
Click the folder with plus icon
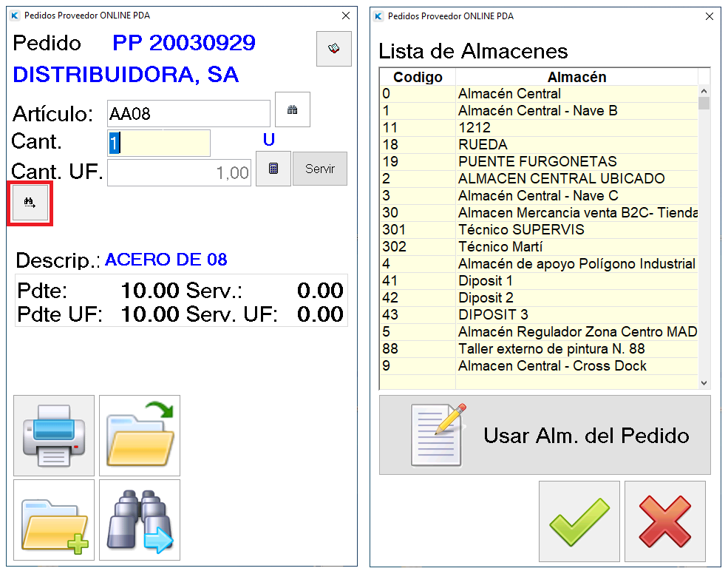pos(54,520)
